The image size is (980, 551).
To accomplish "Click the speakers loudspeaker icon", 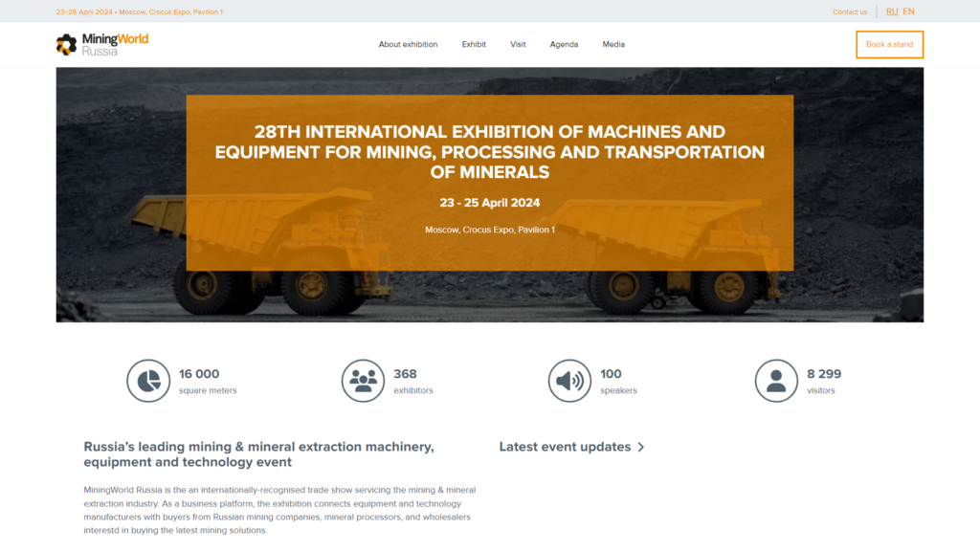I will click(569, 381).
